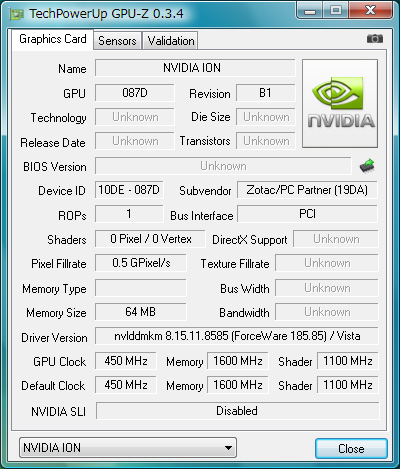Click the Transistors Unknown field
This screenshot has height=469, width=400.
[x=266, y=141]
